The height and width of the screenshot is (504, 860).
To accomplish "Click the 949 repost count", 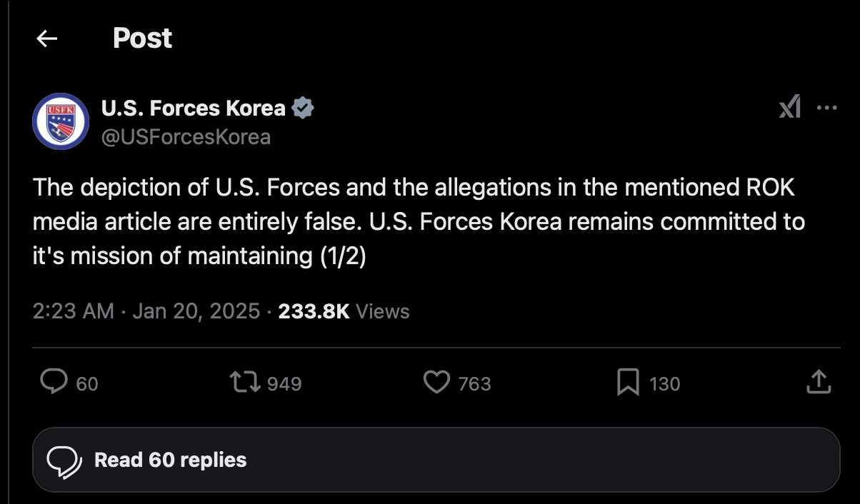I will [284, 384].
